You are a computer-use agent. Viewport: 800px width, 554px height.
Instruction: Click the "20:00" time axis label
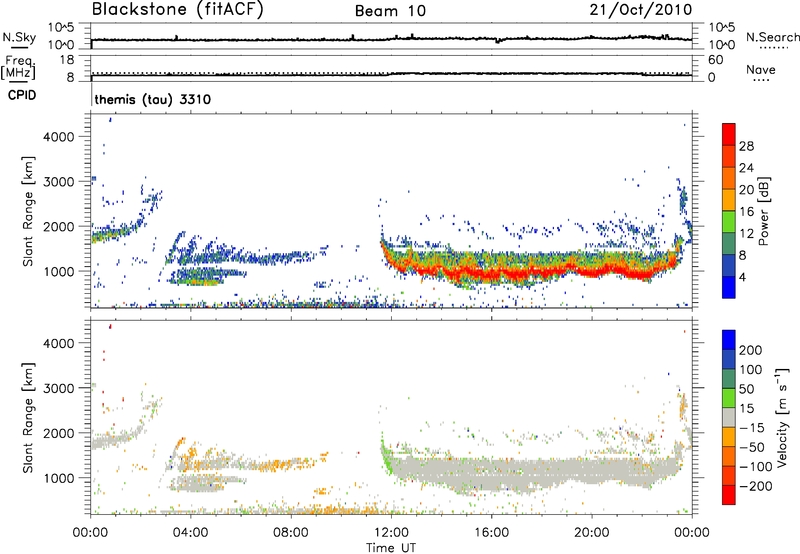coord(591,532)
